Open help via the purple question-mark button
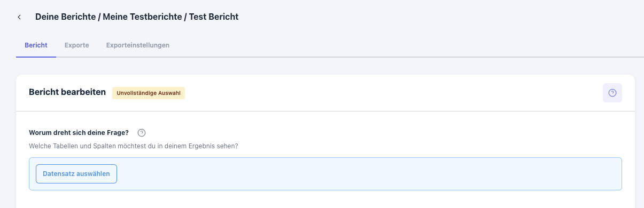Viewport: 644px width, 208px height. coord(612,93)
